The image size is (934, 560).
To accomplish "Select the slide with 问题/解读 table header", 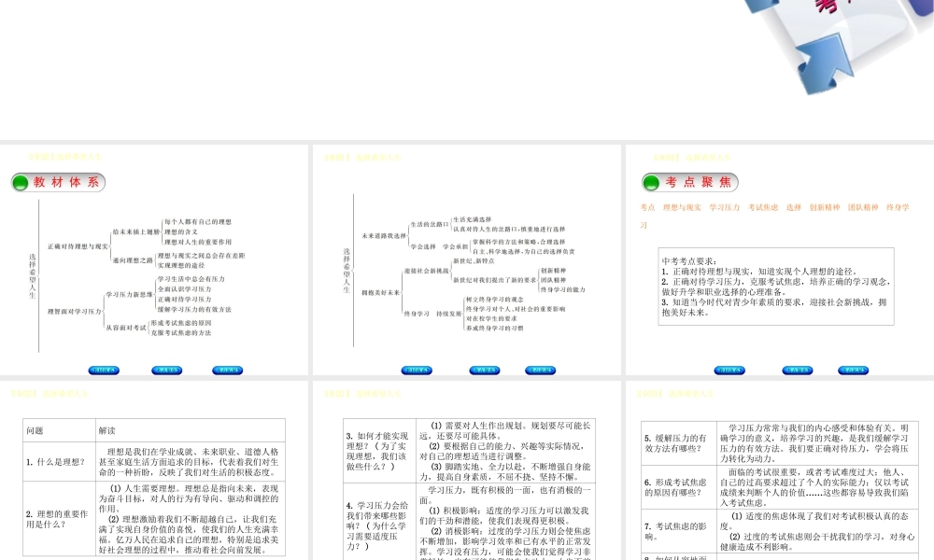I will tap(154, 470).
